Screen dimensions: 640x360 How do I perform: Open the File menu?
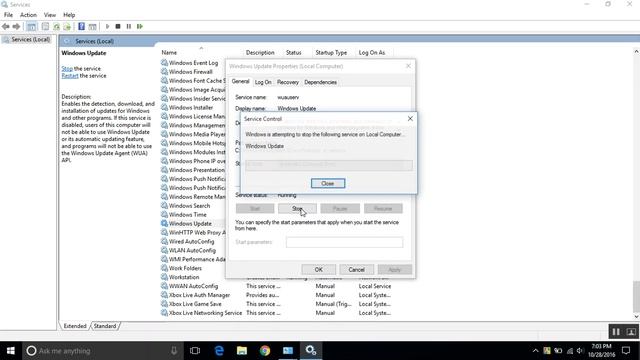[8, 15]
